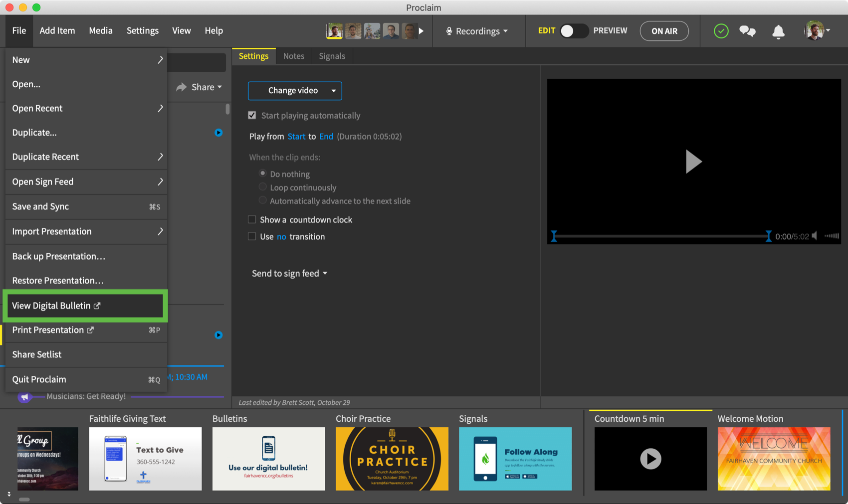Open the Help menu
Image resolution: width=848 pixels, height=504 pixels.
coord(213,31)
